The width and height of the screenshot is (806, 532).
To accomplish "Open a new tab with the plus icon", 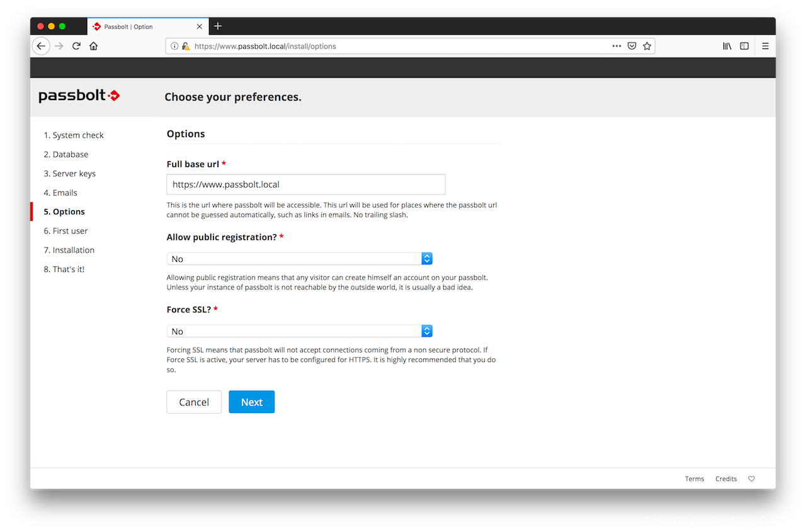I will 218,26.
